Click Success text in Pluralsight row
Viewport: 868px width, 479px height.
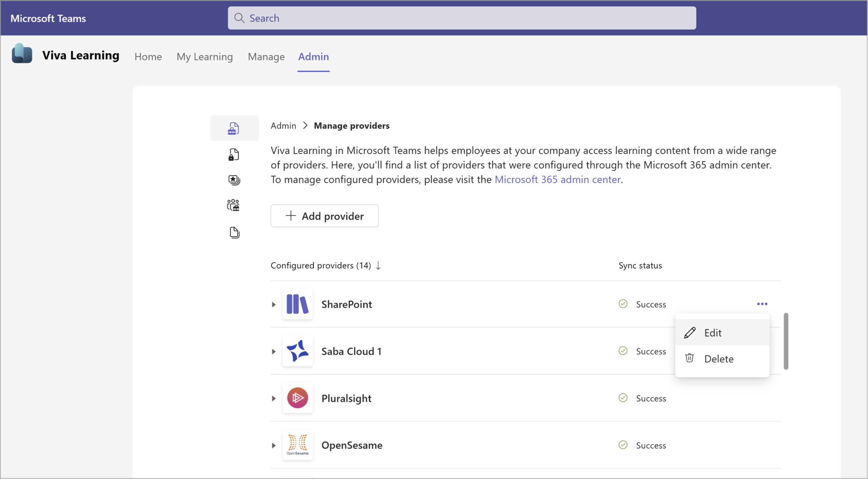(651, 399)
